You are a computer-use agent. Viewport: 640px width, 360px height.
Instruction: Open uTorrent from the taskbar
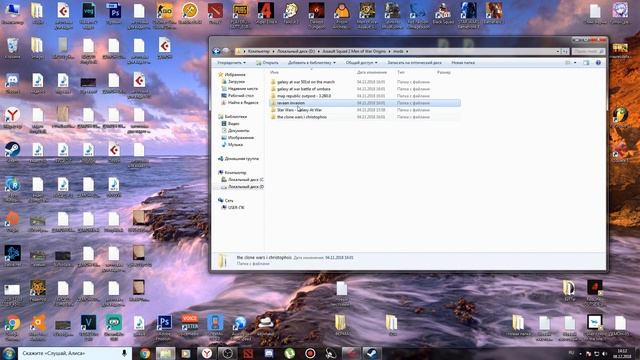tap(289, 353)
